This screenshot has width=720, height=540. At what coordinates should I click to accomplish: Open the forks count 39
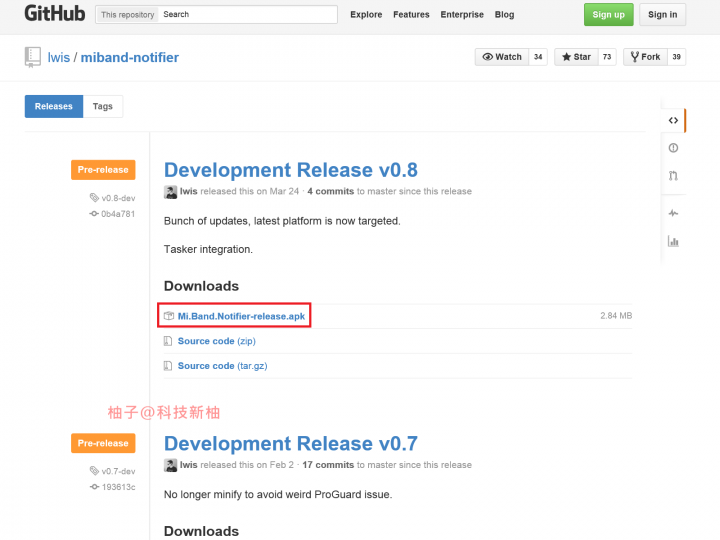[x=676, y=57]
